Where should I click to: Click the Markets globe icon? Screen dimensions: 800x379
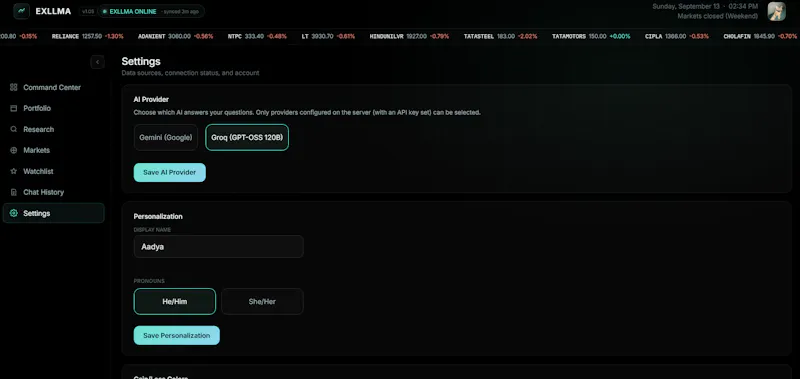(14, 150)
